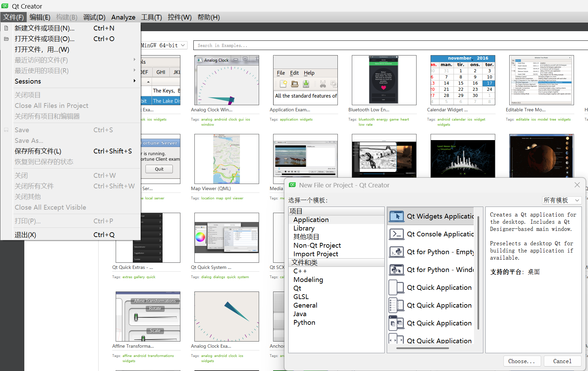Screen dimensions: 588x371
Task: Open the MinGW 64-bit kit dropdown
Action: click(164, 45)
